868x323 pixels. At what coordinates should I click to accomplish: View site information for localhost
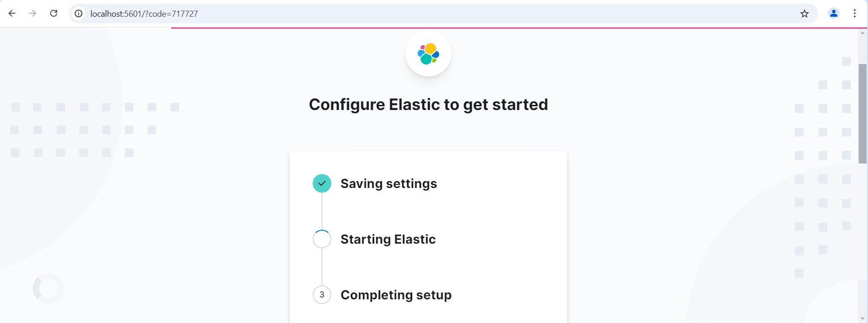pos(79,13)
